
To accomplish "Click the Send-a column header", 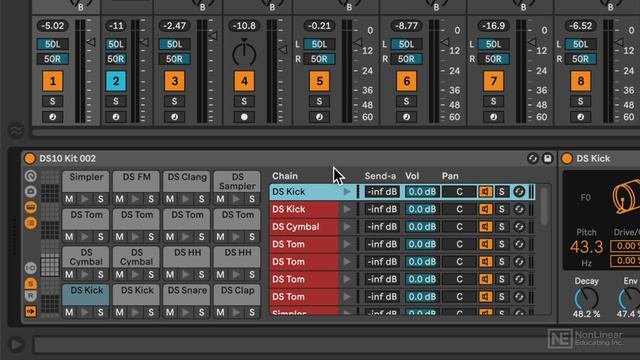I will pos(380,176).
